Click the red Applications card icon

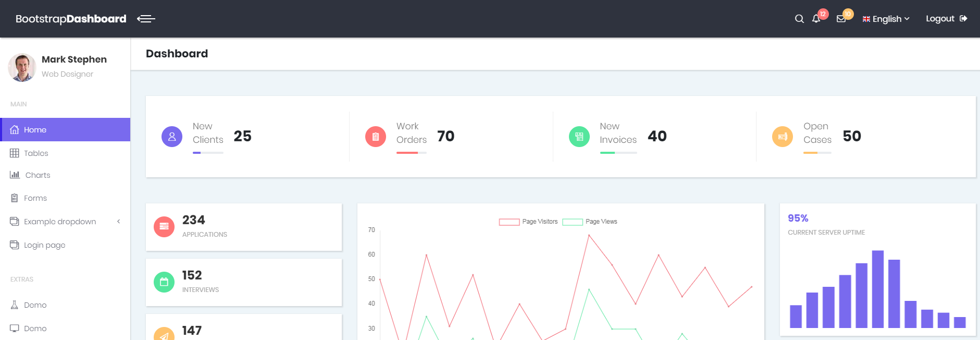tap(164, 227)
